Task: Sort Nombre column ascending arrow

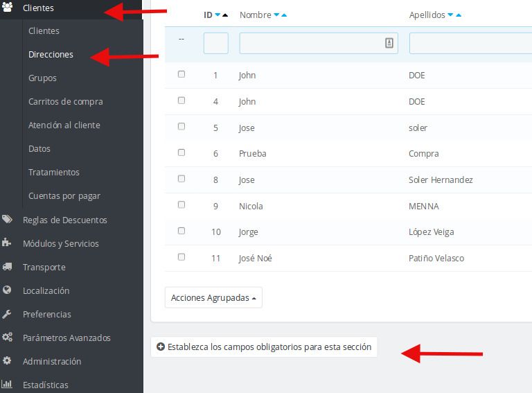Action: pos(284,15)
